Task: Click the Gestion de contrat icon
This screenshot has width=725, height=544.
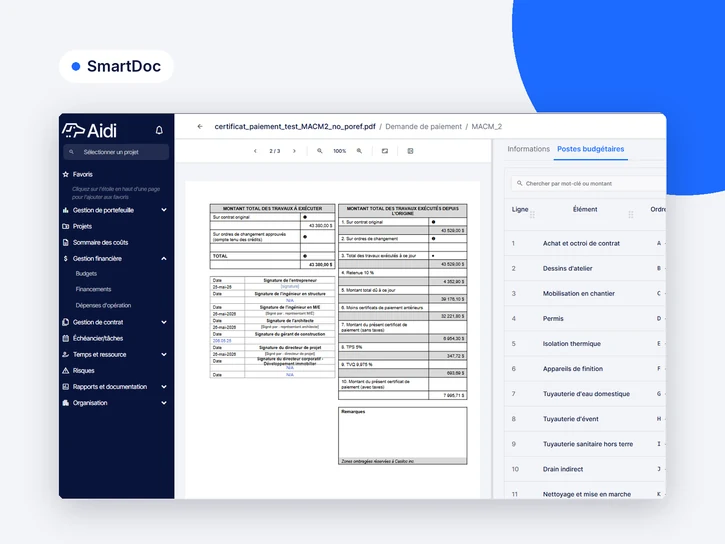Action: [66, 322]
